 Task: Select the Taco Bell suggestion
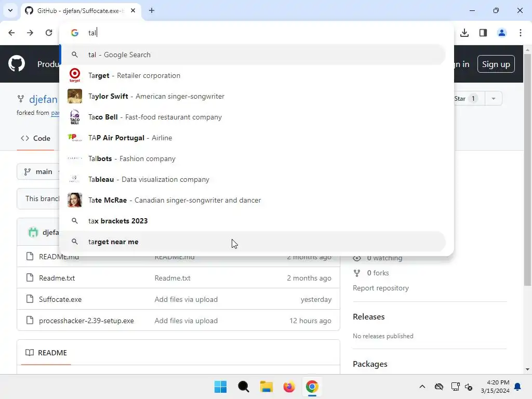(252, 117)
